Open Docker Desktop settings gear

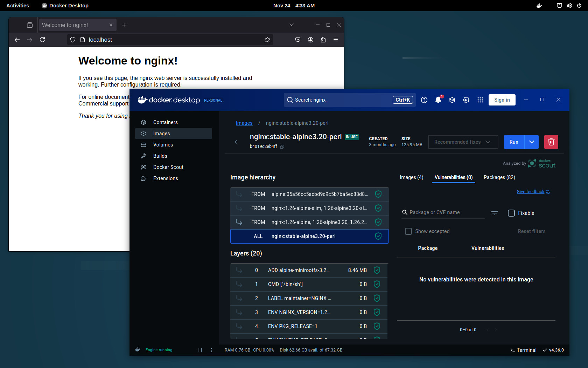[x=466, y=100]
